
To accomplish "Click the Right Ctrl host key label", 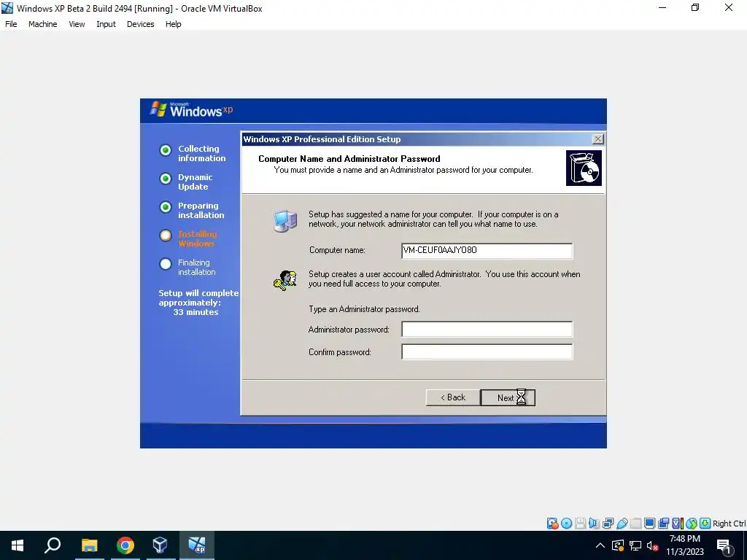I will coord(729,524).
